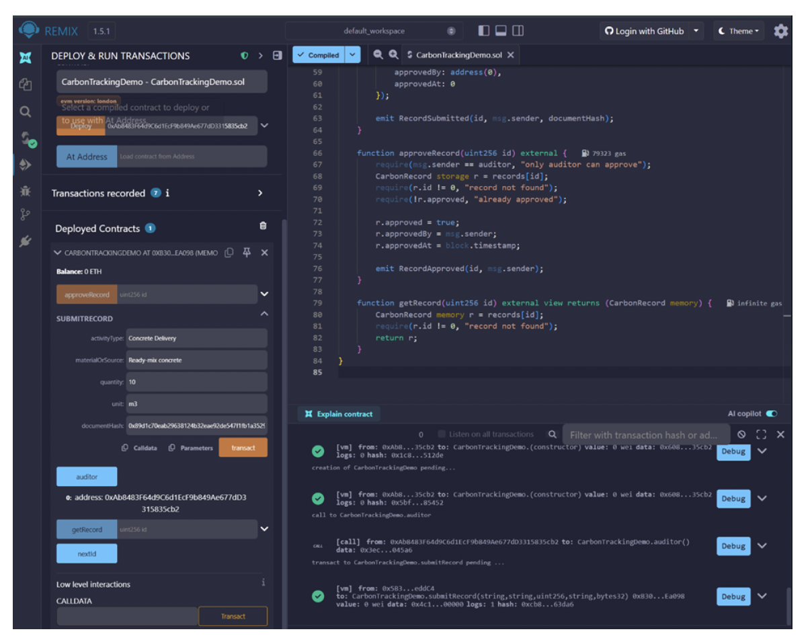The height and width of the screenshot is (644, 812).
Task: Pin the CarbonTrackingDemo deployed contract
Action: [x=247, y=253]
